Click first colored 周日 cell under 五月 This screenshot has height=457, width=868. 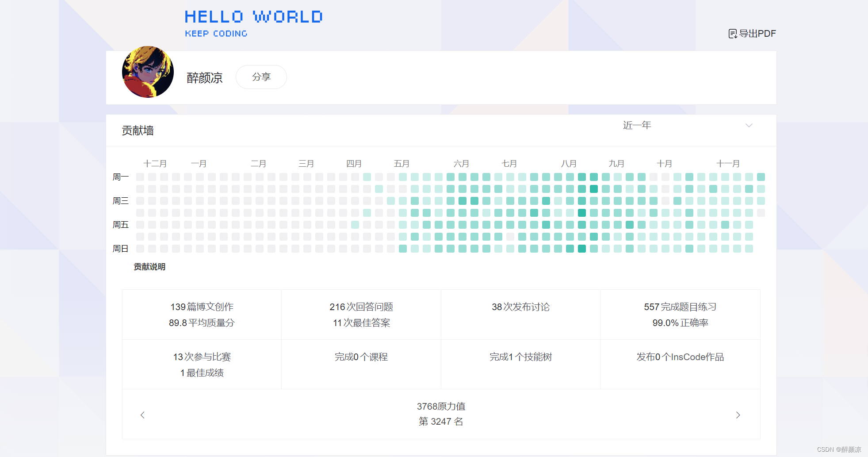coord(403,249)
